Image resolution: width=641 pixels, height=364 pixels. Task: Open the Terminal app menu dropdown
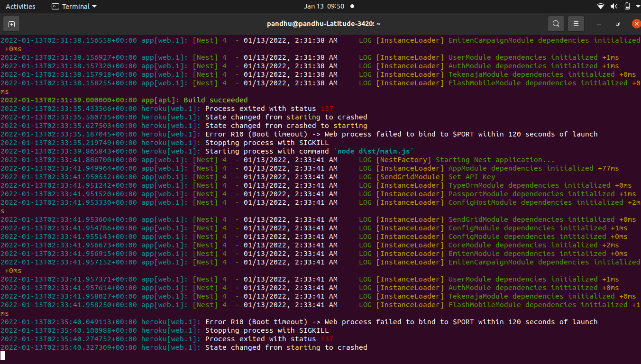click(74, 7)
